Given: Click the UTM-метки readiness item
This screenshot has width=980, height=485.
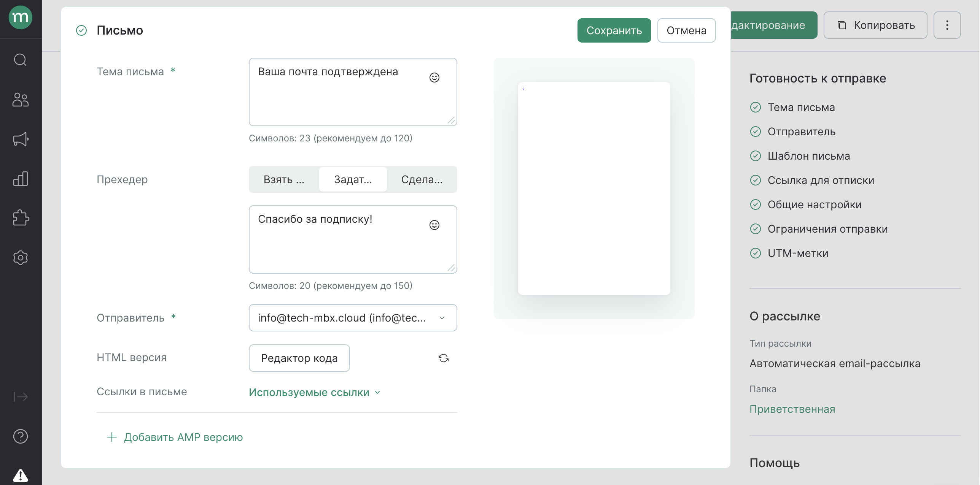Looking at the screenshot, I should [x=789, y=253].
